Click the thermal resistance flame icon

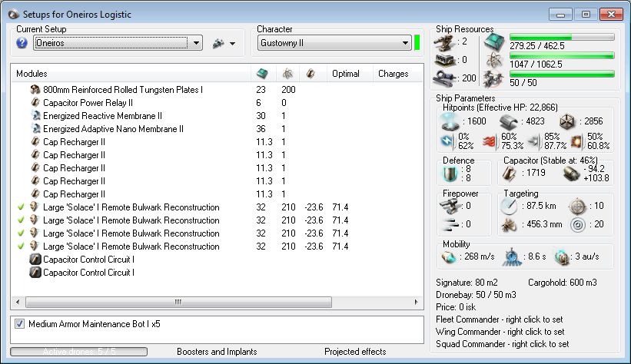(490, 141)
